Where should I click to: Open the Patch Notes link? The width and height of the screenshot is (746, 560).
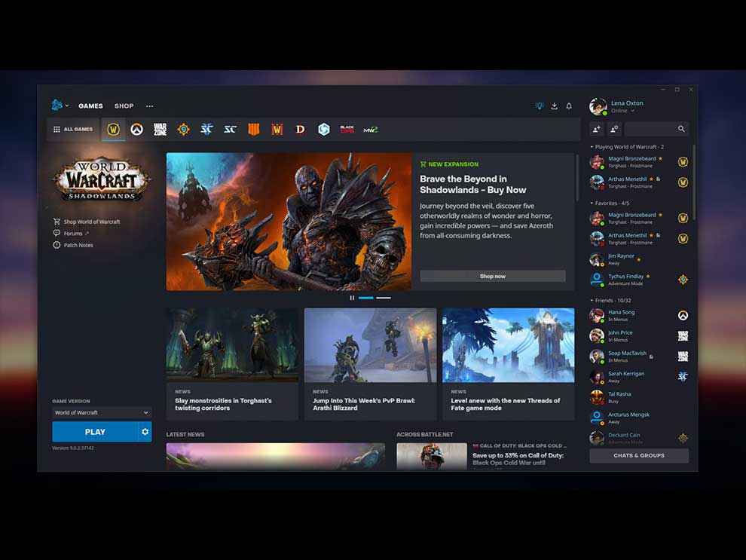(x=73, y=245)
